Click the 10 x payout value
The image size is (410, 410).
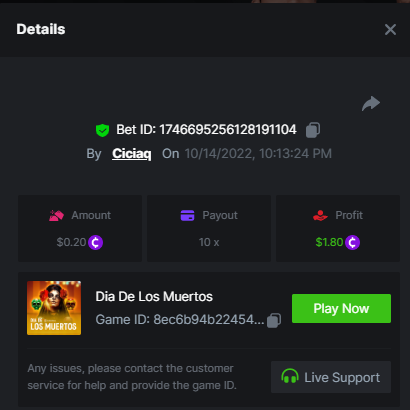(209, 242)
